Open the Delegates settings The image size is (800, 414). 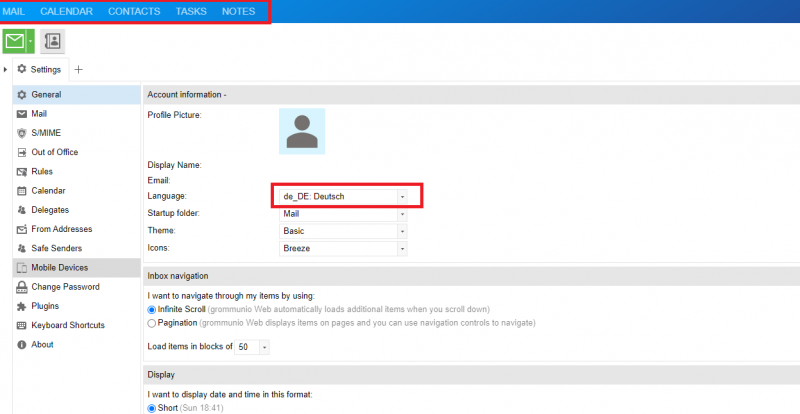point(50,210)
